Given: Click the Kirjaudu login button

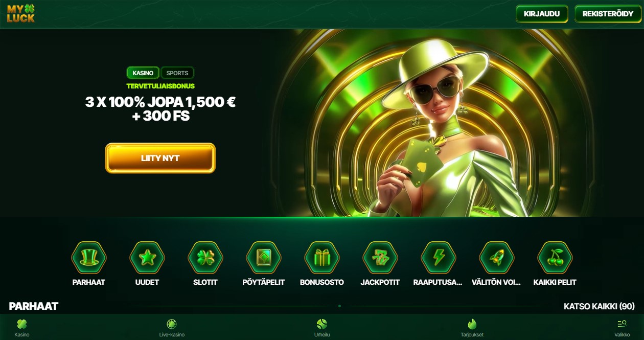Looking at the screenshot, I should coord(542,14).
